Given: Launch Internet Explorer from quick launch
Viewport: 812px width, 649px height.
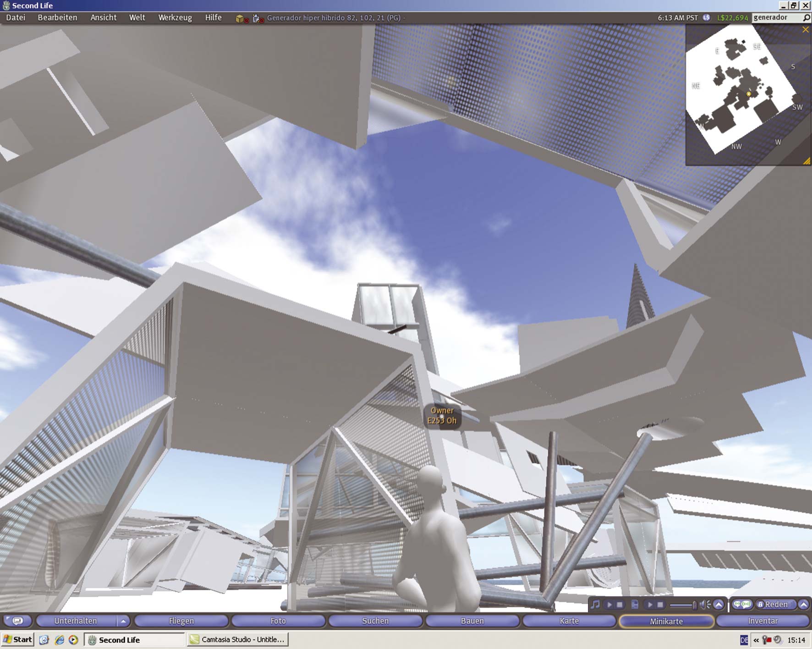Looking at the screenshot, I should [x=59, y=640].
